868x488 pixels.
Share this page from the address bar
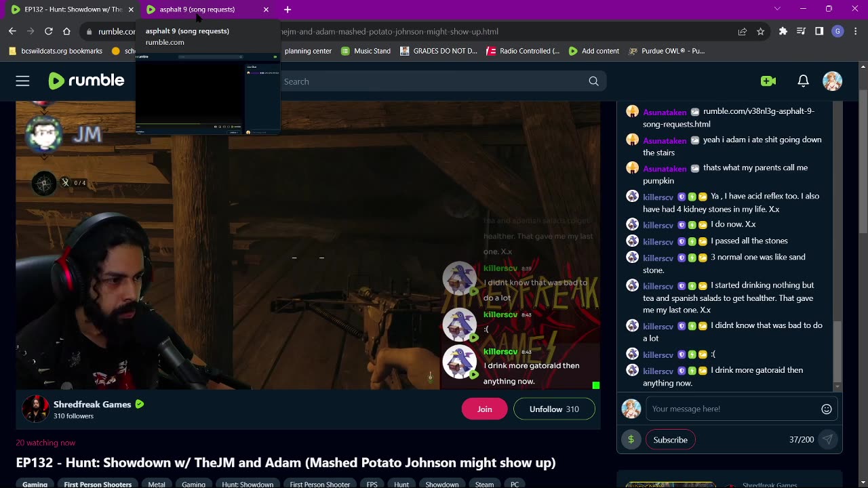coord(743,31)
